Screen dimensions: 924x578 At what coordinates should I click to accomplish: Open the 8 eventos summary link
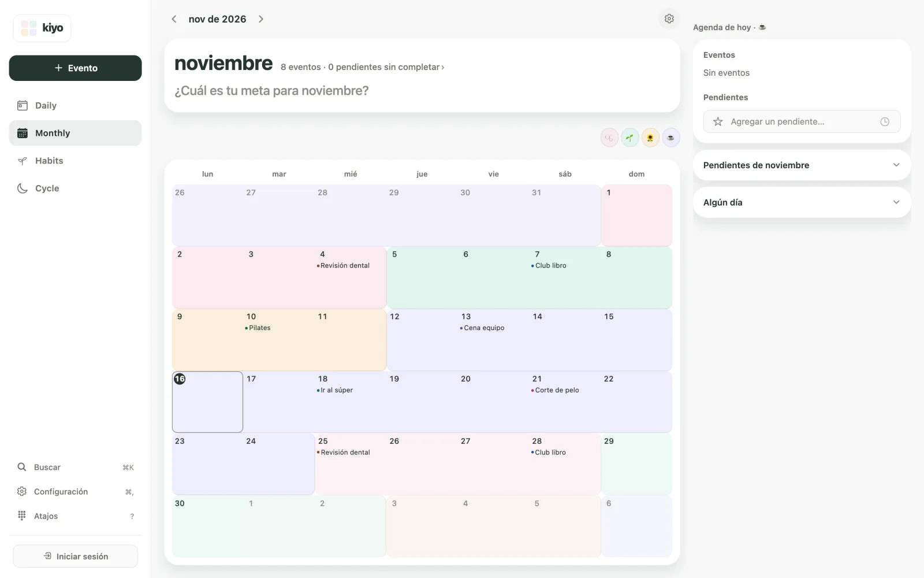(x=362, y=67)
